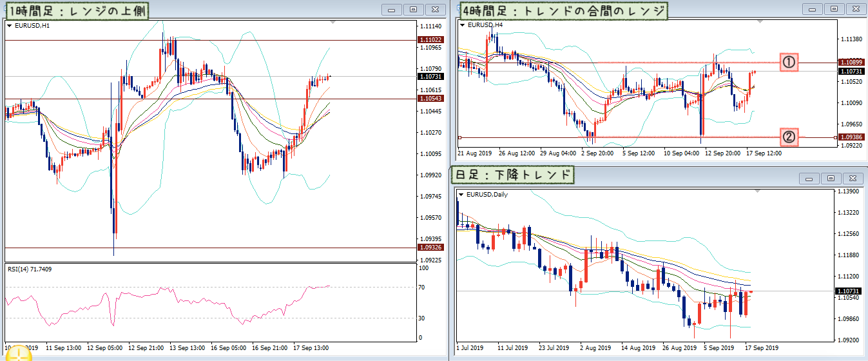Click the 17 Sep 2019 label on Daily chart
The width and height of the screenshot is (868, 361).
pos(762,347)
